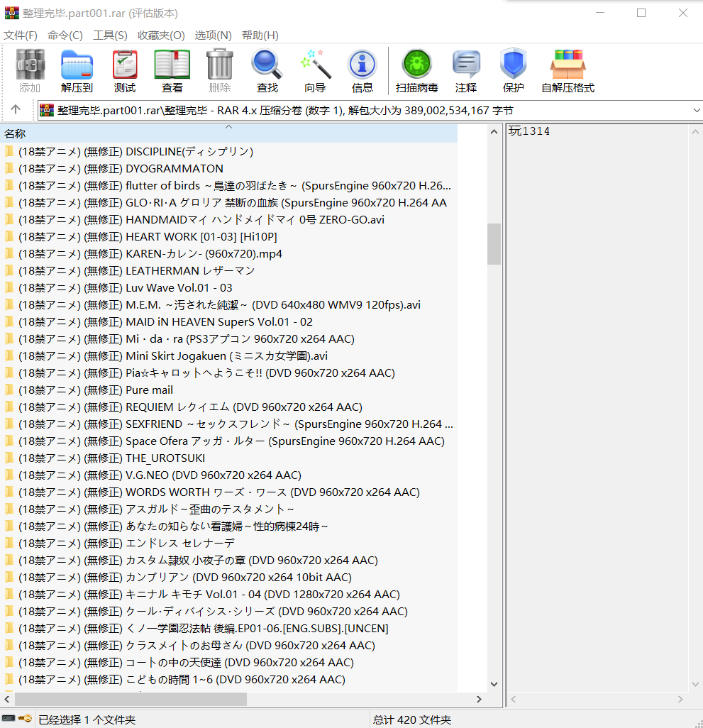
Task: Click file list scroll up arrow
Action: click(x=494, y=132)
